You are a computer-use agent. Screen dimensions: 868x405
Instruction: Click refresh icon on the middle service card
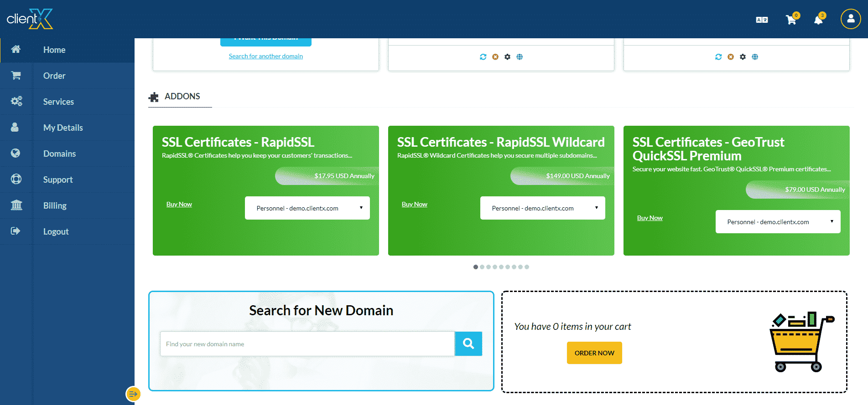point(483,57)
